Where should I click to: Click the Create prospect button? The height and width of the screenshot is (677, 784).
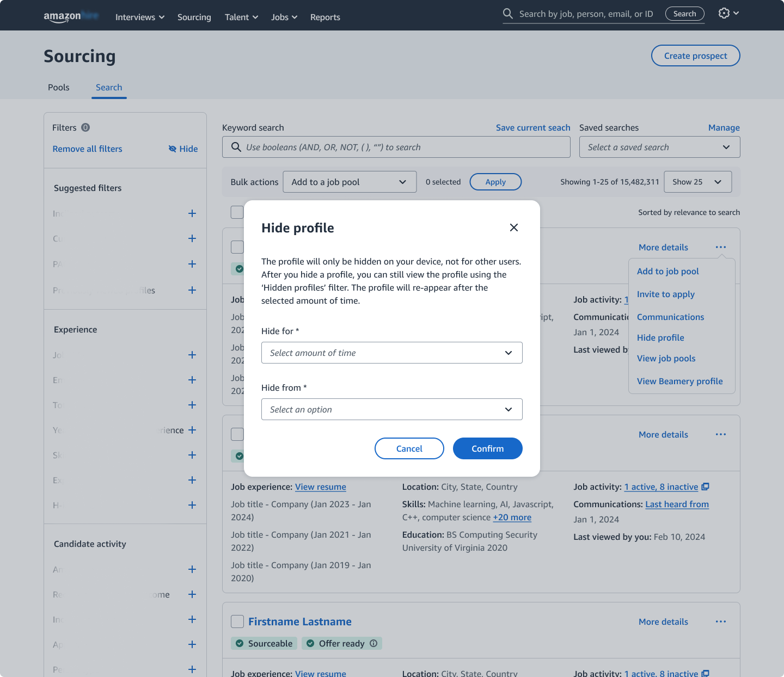click(x=696, y=56)
